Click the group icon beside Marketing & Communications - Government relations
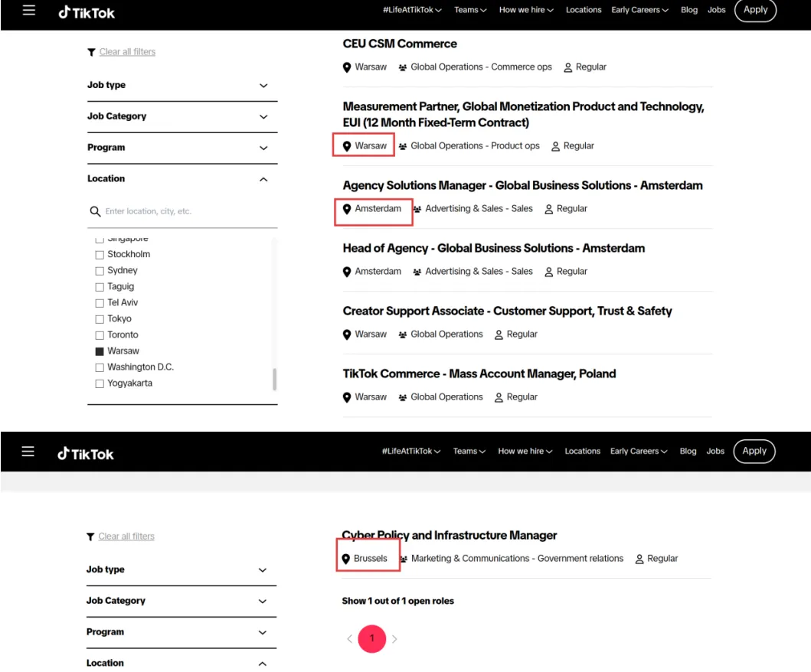This screenshot has height=672, width=811. tap(404, 559)
